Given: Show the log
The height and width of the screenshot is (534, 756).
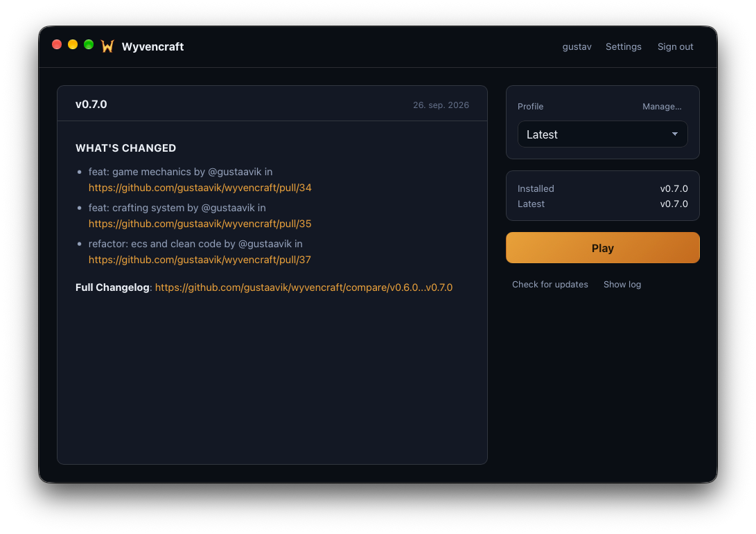Looking at the screenshot, I should pos(622,285).
